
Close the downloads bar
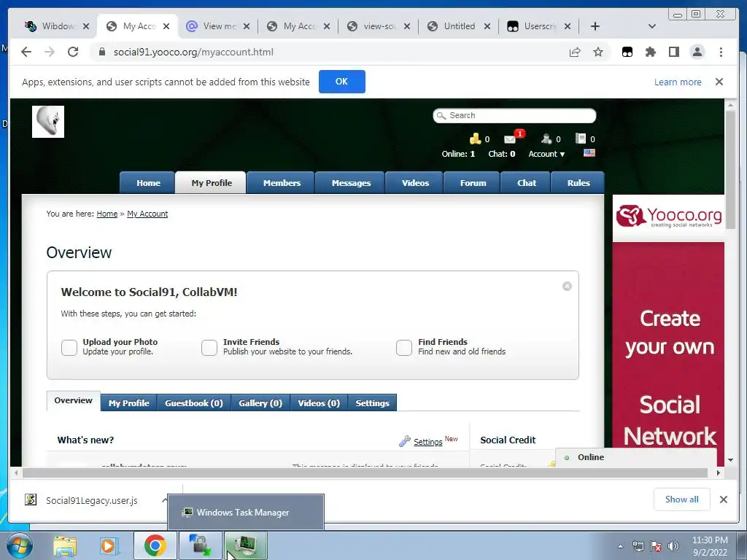point(723,499)
